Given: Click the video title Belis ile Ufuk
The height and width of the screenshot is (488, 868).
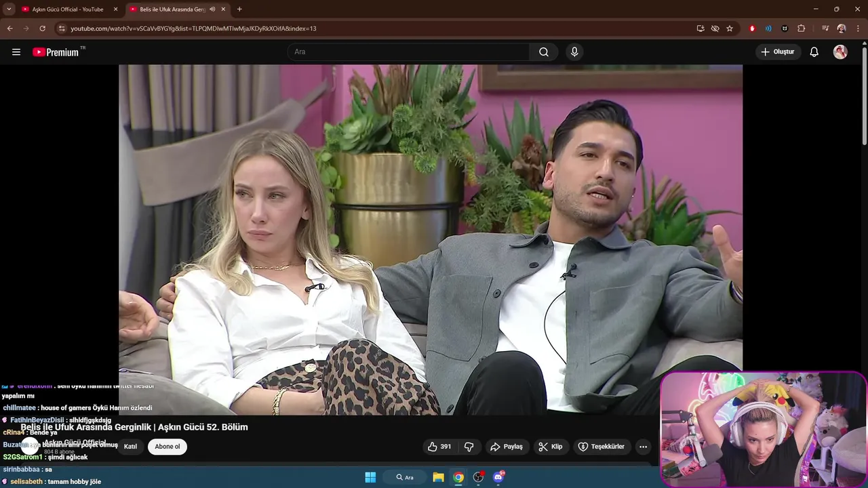Looking at the screenshot, I should click(134, 427).
